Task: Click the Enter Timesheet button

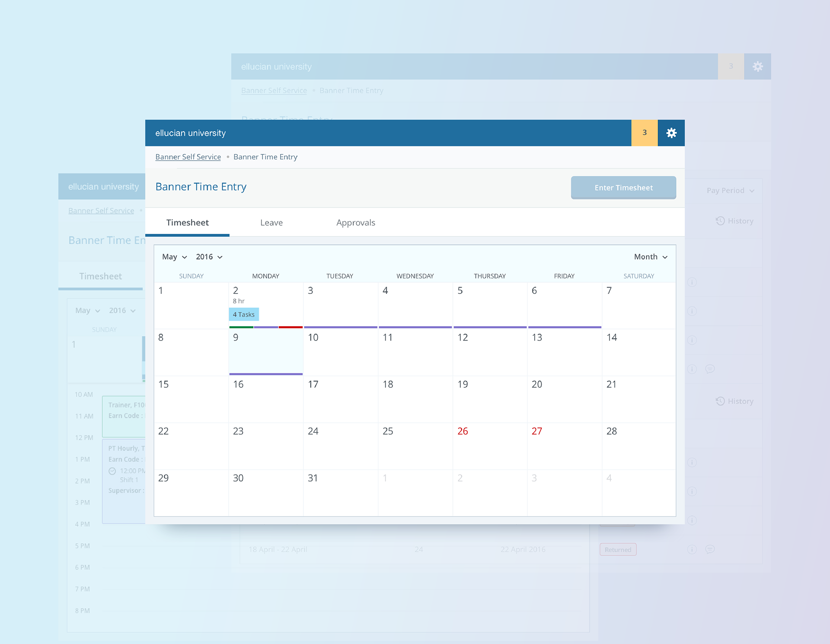Action: (x=623, y=188)
